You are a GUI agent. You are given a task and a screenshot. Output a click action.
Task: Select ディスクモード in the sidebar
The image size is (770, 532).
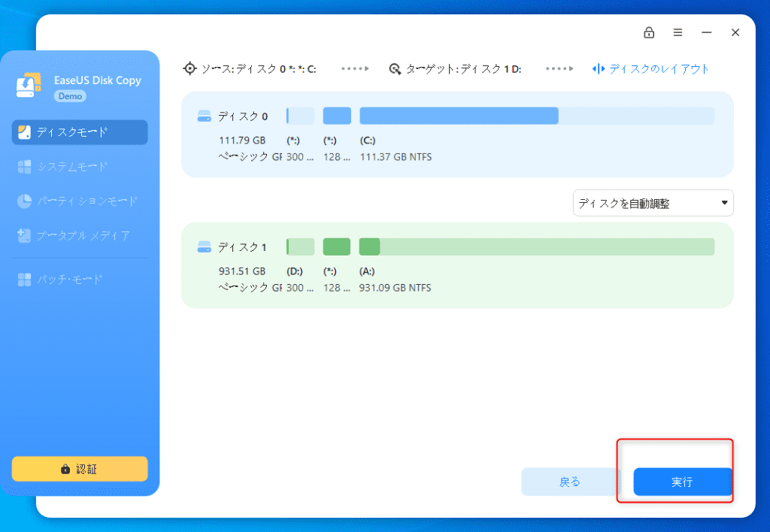tap(80, 132)
